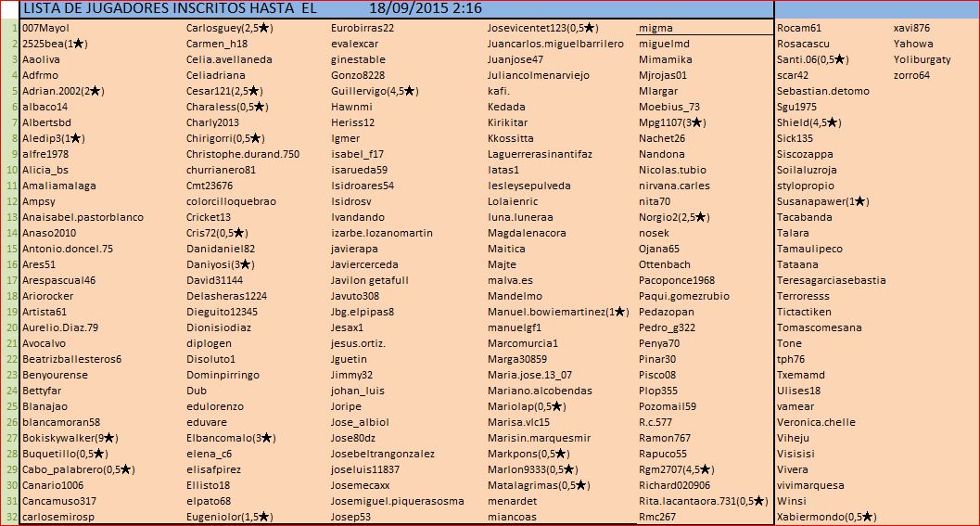
Task: Select the Rita.lacantaora.731(0,5★) cell
Action: pos(703,501)
